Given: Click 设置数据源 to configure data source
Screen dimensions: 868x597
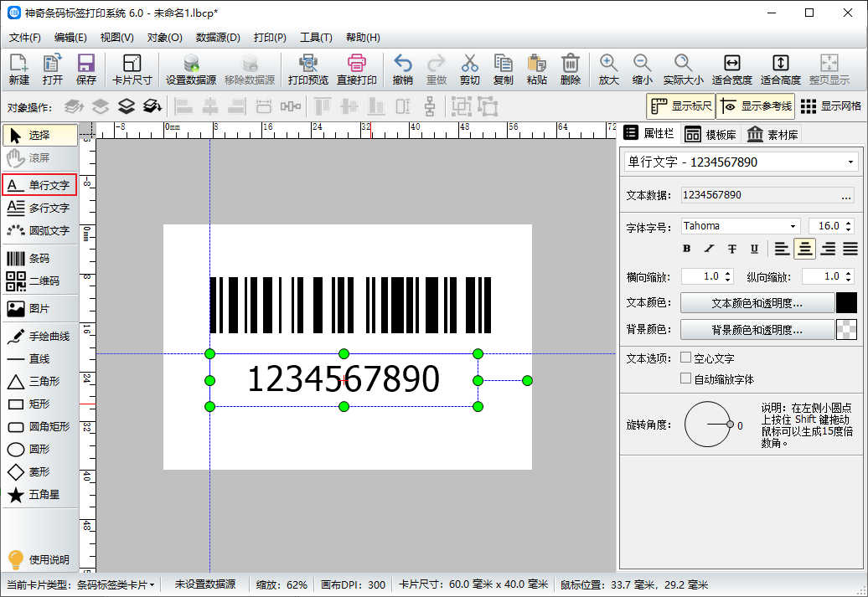Looking at the screenshot, I should tap(191, 69).
